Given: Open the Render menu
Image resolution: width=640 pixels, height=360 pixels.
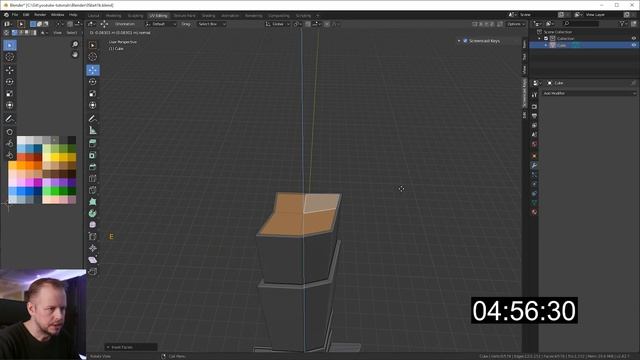Looking at the screenshot, I should [40, 15].
